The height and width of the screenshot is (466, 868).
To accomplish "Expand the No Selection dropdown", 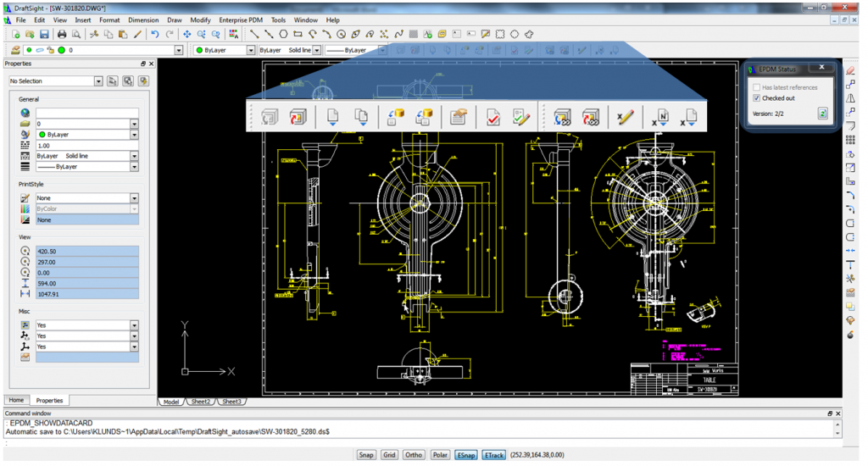I will [x=98, y=81].
